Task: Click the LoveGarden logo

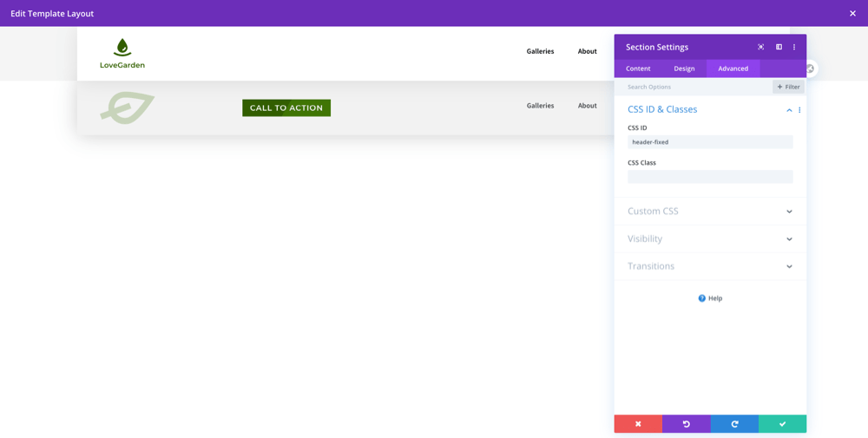Action: click(122, 54)
